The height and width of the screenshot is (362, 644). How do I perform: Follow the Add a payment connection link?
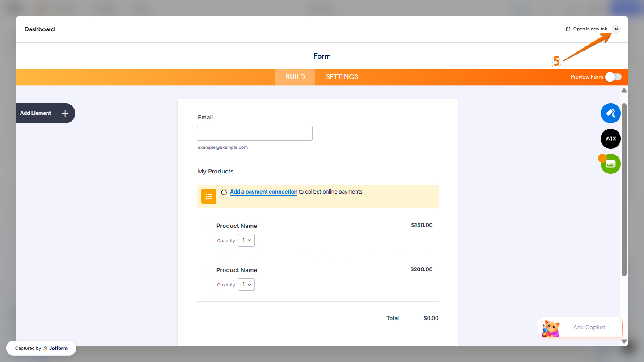(x=263, y=192)
